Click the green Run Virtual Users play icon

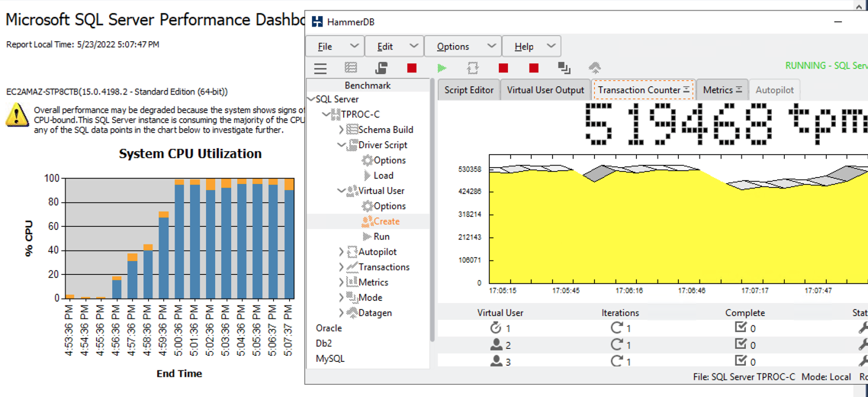click(x=441, y=68)
